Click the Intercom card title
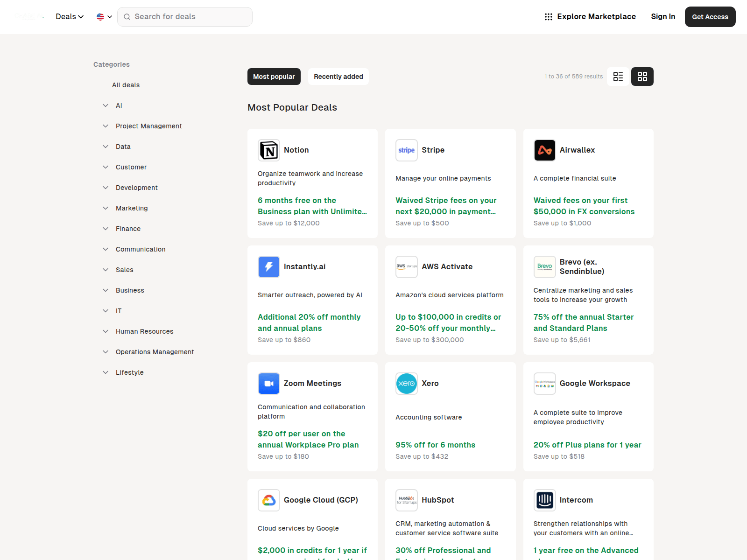747x560 pixels. [x=576, y=500]
